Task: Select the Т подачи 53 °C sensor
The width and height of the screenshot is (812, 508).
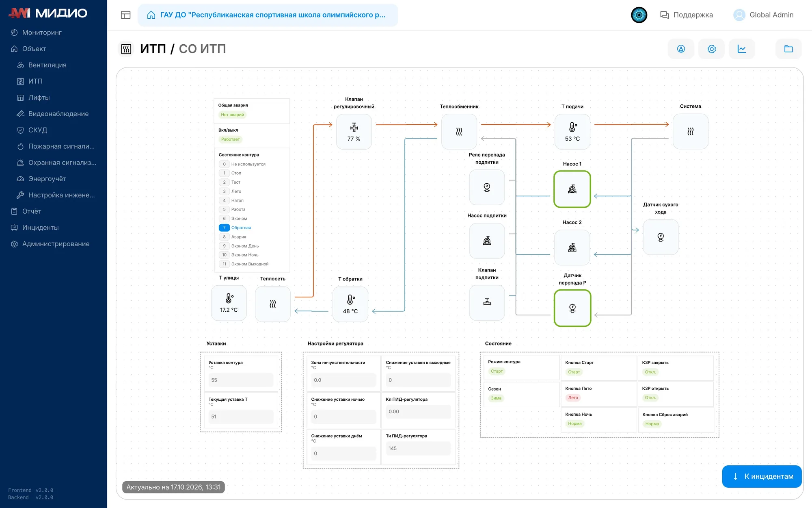Action: point(572,132)
